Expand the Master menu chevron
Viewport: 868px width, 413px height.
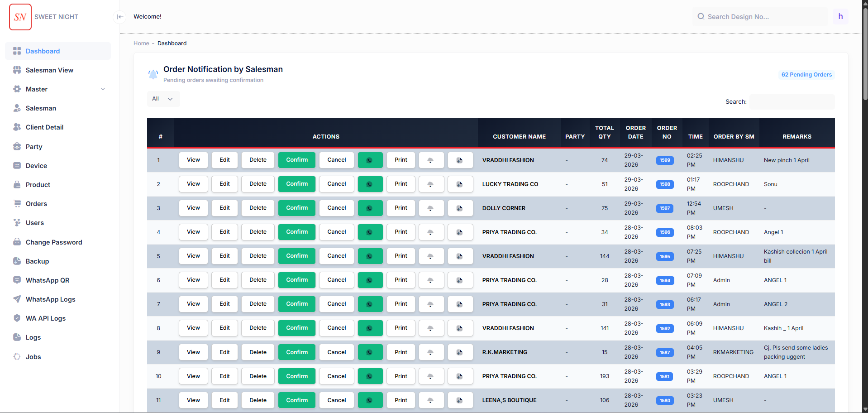click(103, 89)
